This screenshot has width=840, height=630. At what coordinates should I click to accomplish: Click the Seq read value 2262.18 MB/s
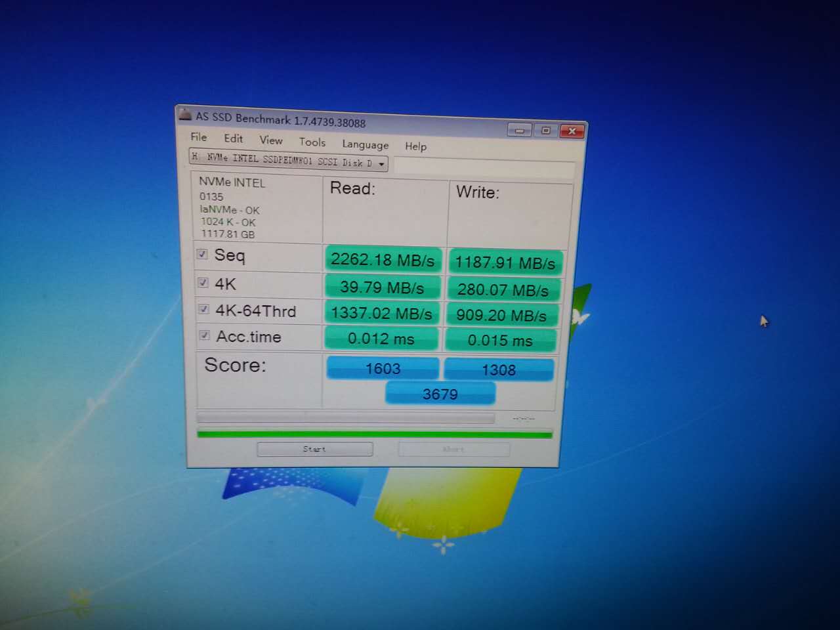383,260
